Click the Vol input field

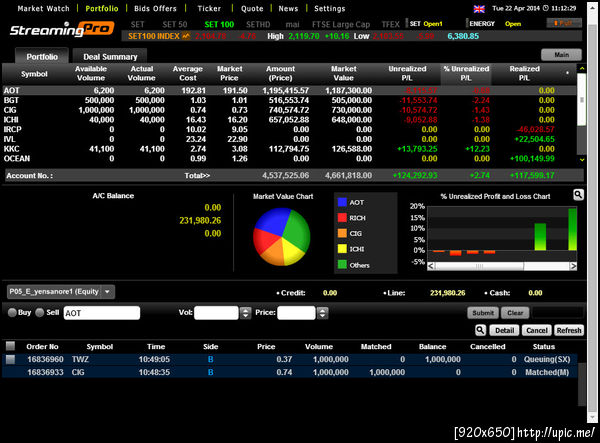tap(216, 313)
